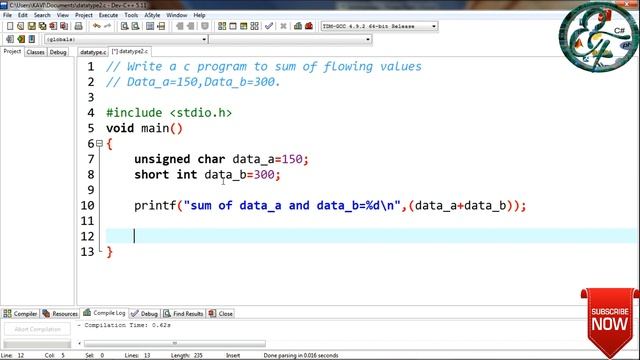Open the Window menu
The width and height of the screenshot is (640, 360).
point(177,15)
